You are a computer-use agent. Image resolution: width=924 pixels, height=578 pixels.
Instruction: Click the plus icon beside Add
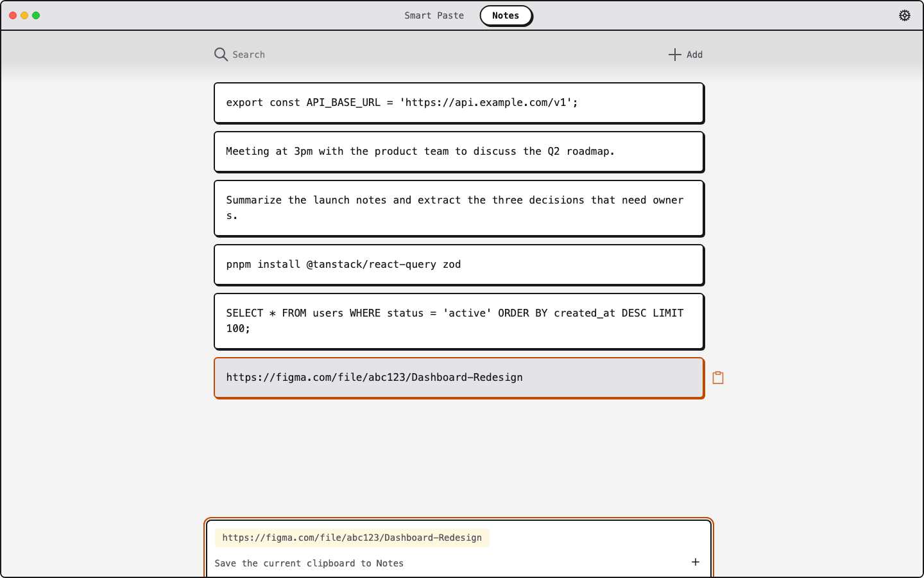[675, 55]
